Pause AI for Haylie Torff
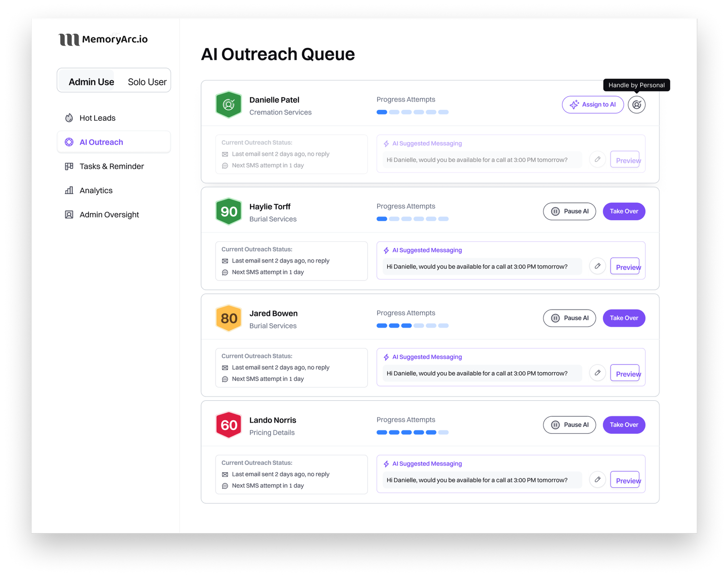The height and width of the screenshot is (577, 728). point(569,212)
